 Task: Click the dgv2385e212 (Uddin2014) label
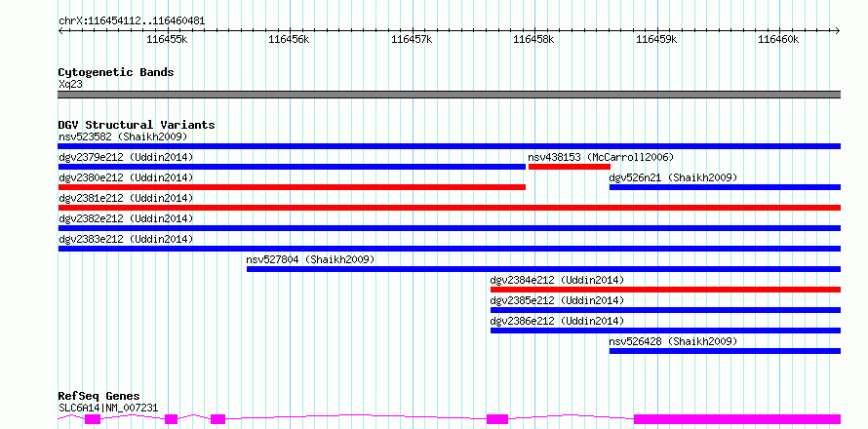point(558,300)
